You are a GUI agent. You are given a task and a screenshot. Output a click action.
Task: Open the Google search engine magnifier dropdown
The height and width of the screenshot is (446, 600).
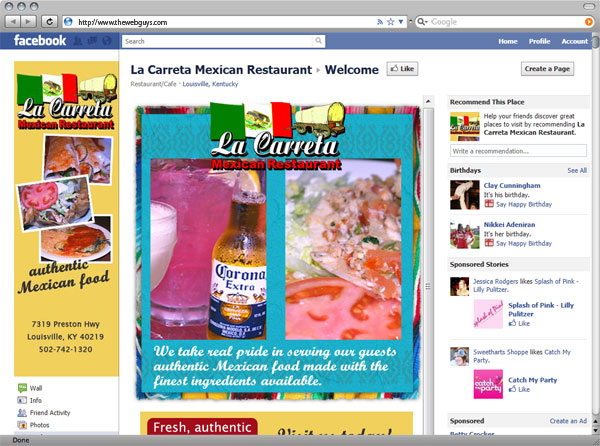point(422,22)
